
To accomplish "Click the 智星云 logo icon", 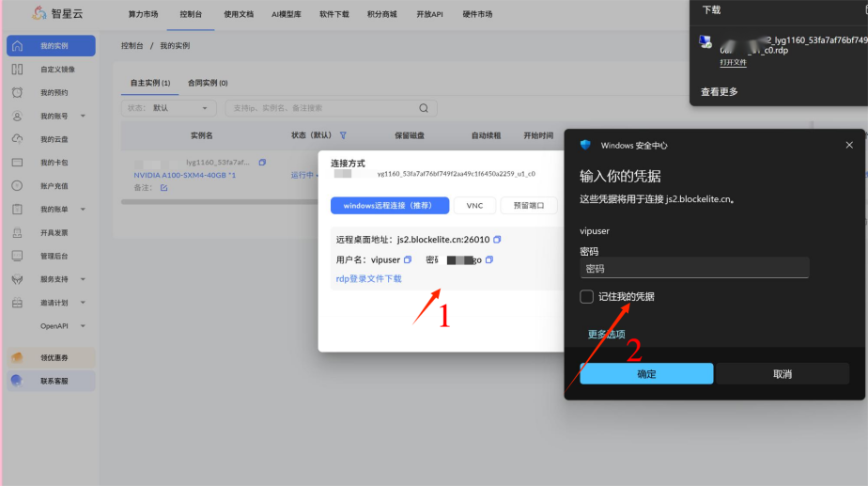I will pos(39,13).
